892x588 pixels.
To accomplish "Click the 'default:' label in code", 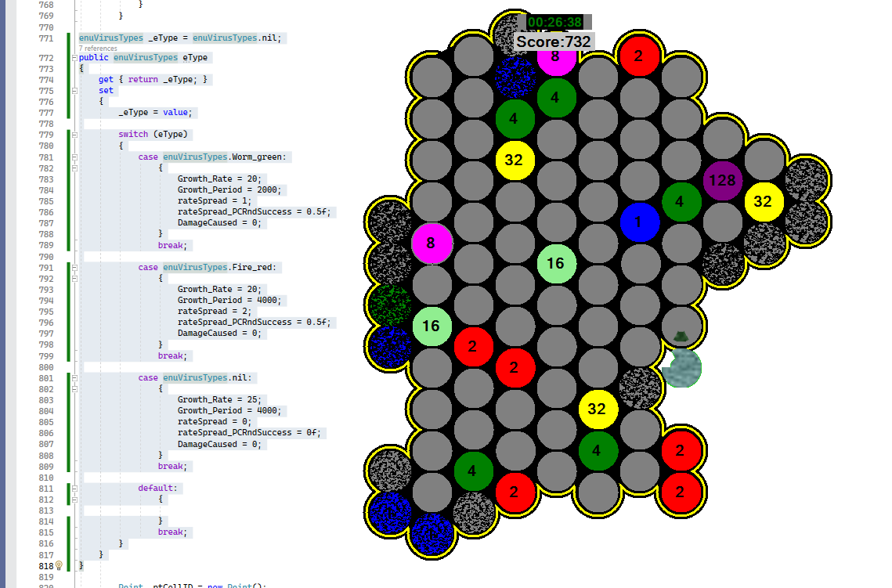I will [x=158, y=488].
